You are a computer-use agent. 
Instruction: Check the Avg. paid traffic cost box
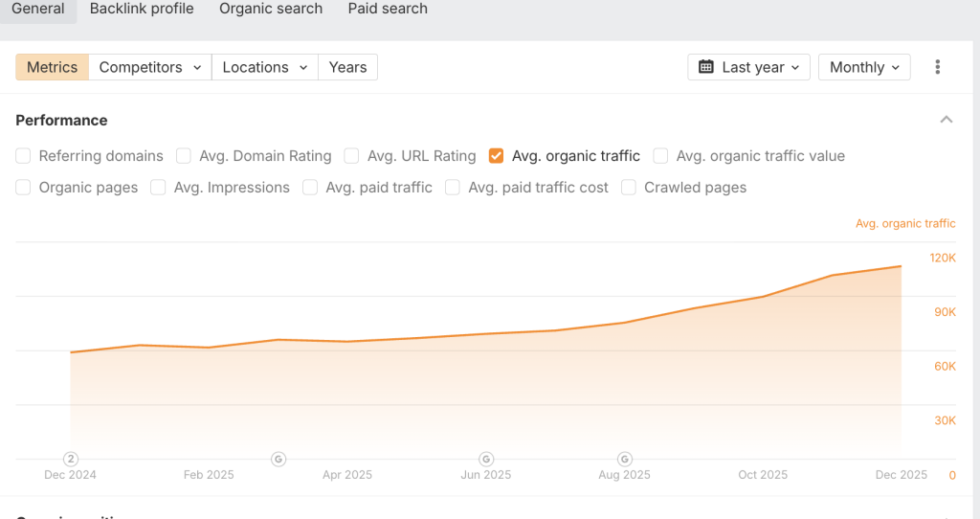(x=453, y=188)
